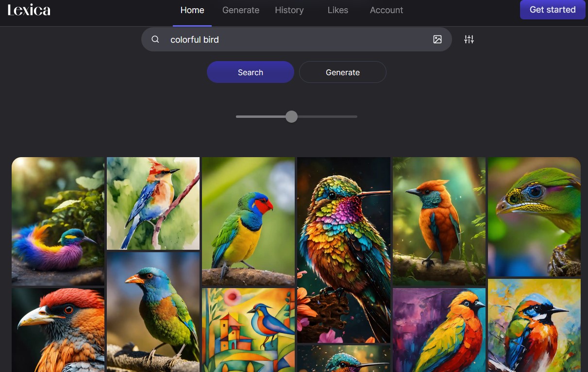Open the Likes tab
588x372 pixels.
pyautogui.click(x=338, y=10)
